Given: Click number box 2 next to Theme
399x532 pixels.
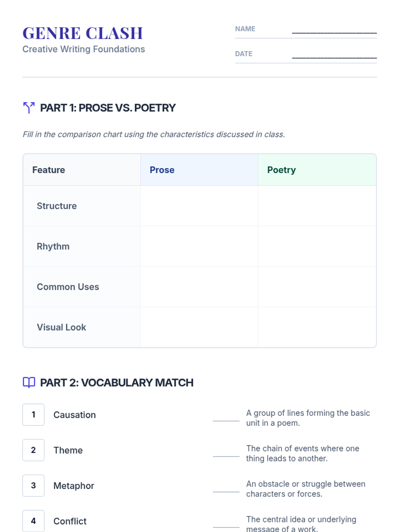Looking at the screenshot, I should click(33, 450).
